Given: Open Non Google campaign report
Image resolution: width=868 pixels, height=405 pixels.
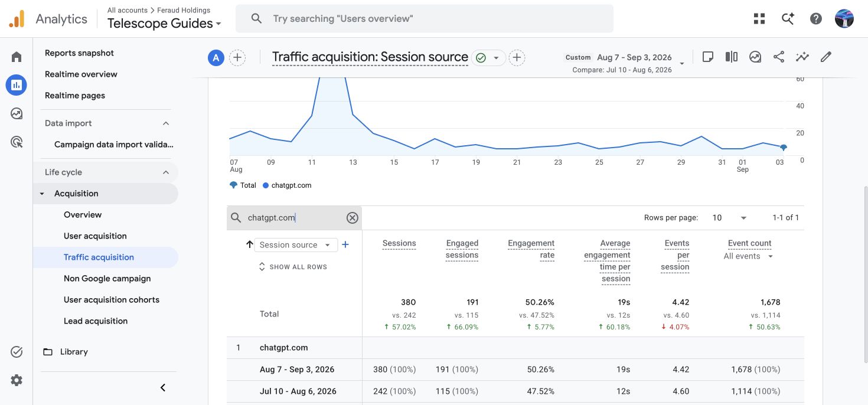Looking at the screenshot, I should [x=107, y=279].
